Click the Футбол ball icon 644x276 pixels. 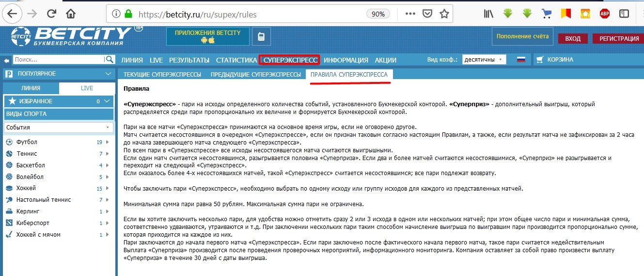click(x=9, y=142)
